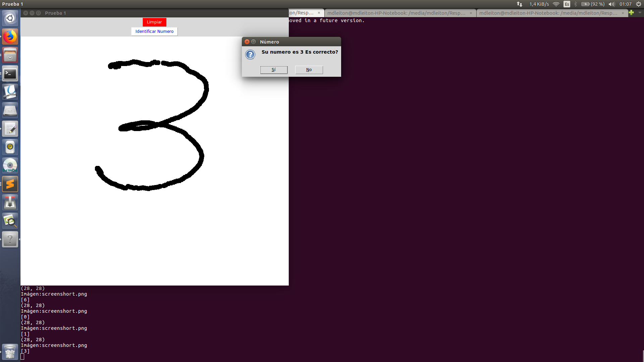Confirm with the Sí button
Image resolution: width=644 pixels, height=362 pixels.
(x=274, y=70)
